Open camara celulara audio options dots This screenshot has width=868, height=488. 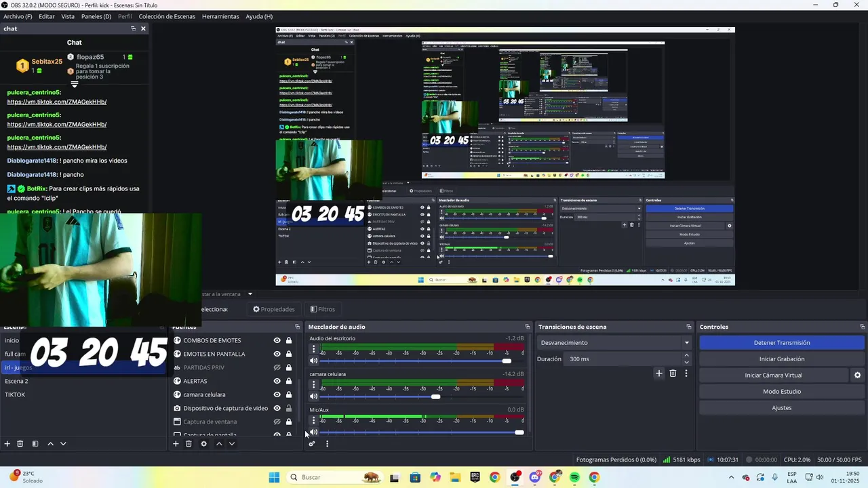coord(313,384)
